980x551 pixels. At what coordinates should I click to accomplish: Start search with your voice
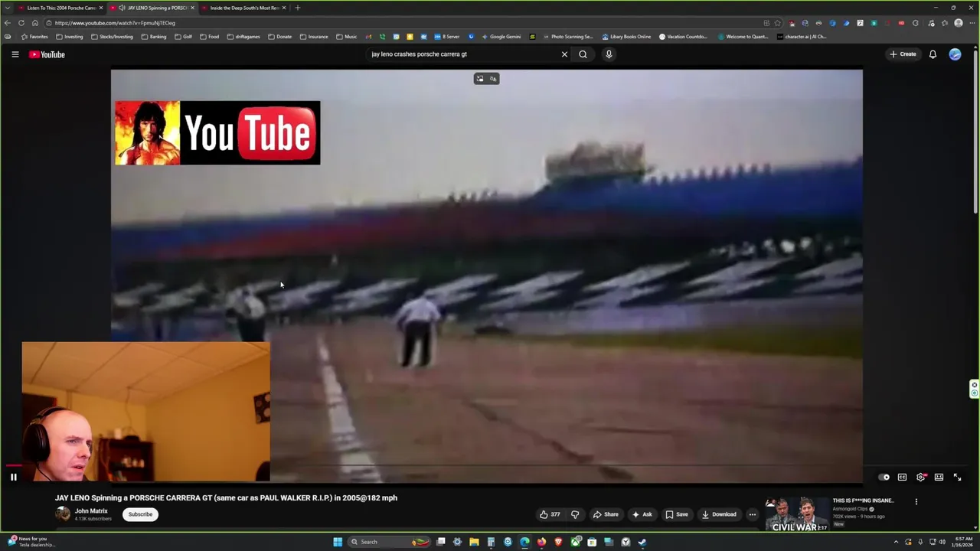(609, 54)
